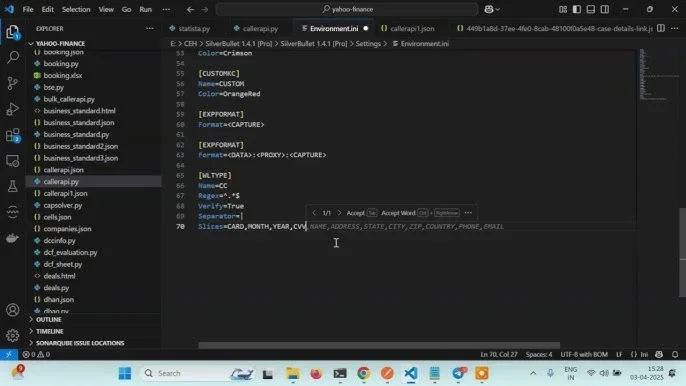Open the Testing flask view
Screen dimensions: 686x386
tap(13, 186)
